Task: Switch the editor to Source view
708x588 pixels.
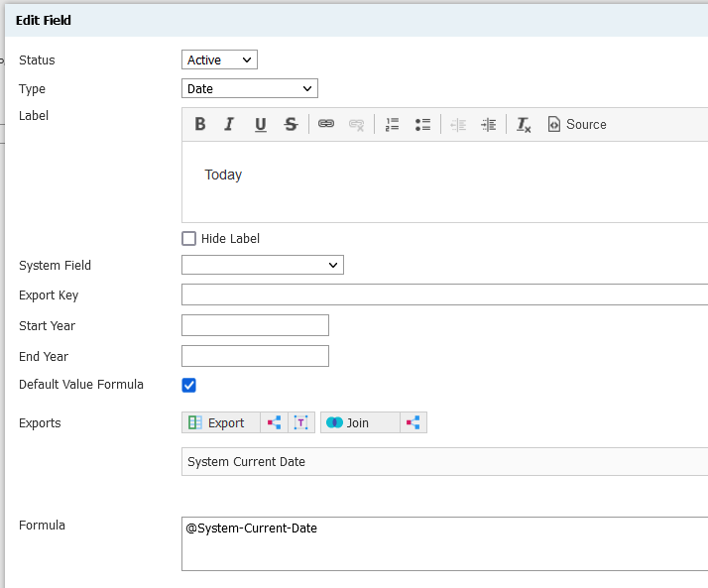Action: pos(577,124)
